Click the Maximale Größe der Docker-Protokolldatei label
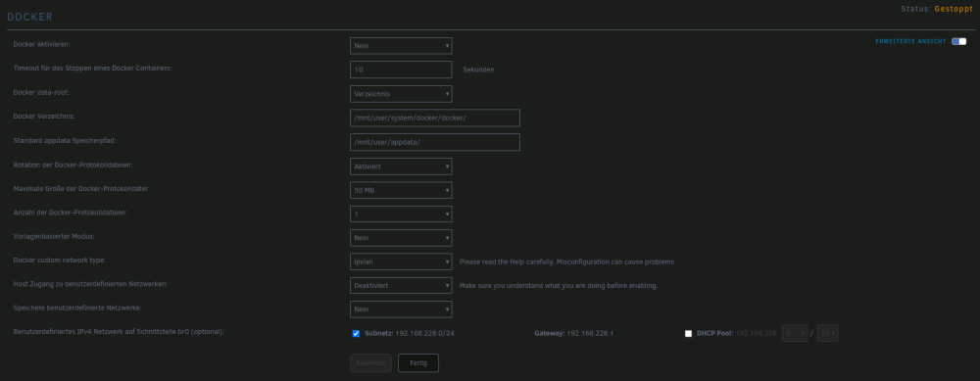Viewport: 980px width, 381px height. (80, 188)
